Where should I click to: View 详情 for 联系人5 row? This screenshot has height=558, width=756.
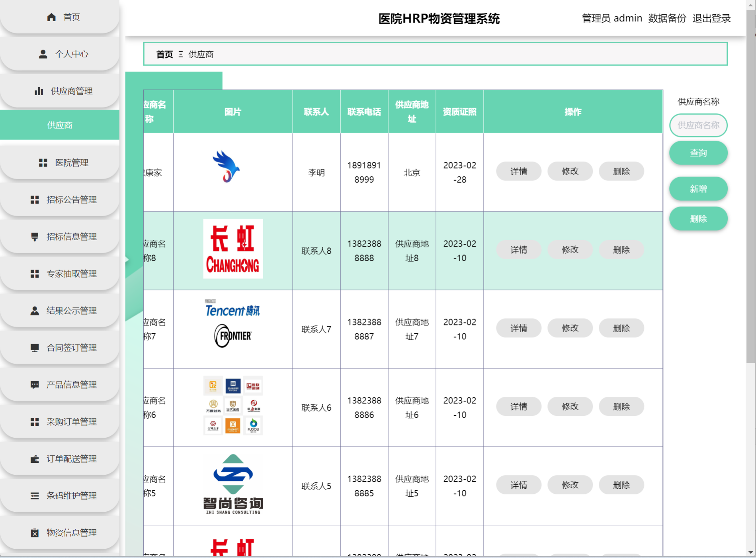tap(519, 485)
